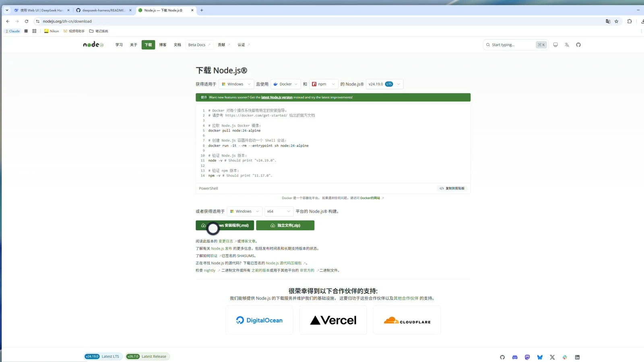644x362 pixels.
Task: Open the browser extensions puzzle icon
Action: [630, 21]
